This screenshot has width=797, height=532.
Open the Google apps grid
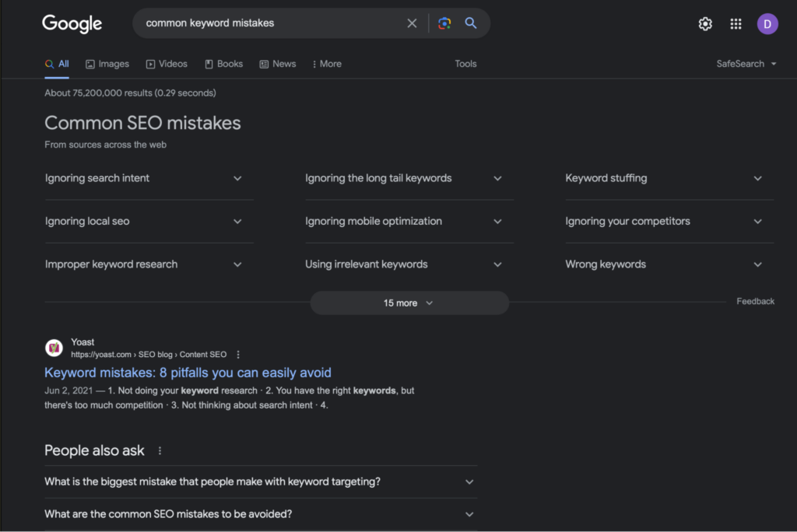pos(736,24)
